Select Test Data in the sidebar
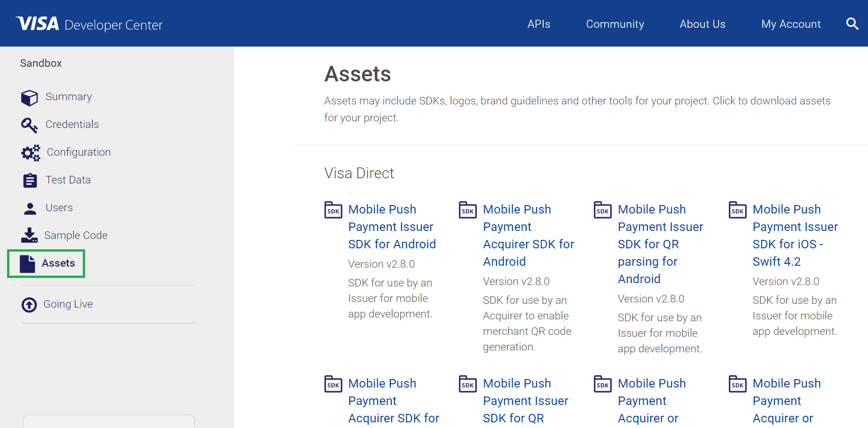The width and height of the screenshot is (868, 428). 68,180
